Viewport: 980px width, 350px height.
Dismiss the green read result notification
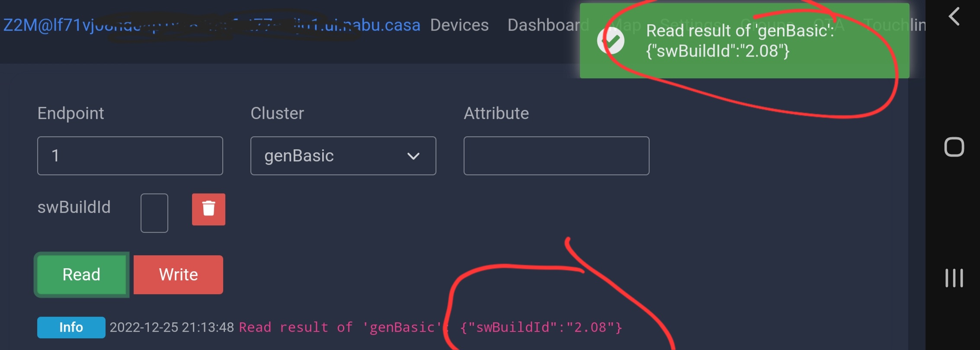744,41
